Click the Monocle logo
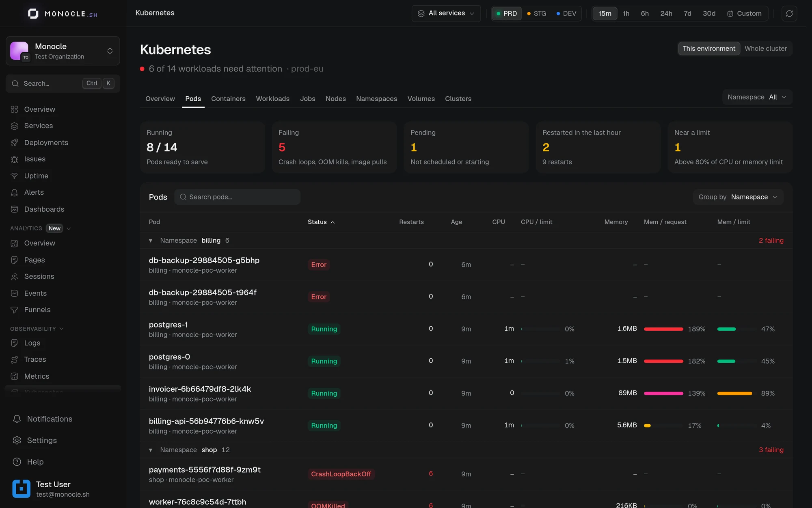This screenshot has width=812, height=508. point(63,14)
